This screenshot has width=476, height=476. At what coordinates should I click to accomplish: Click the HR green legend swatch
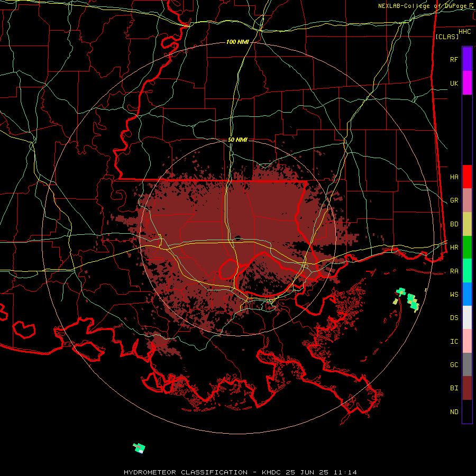click(467, 248)
